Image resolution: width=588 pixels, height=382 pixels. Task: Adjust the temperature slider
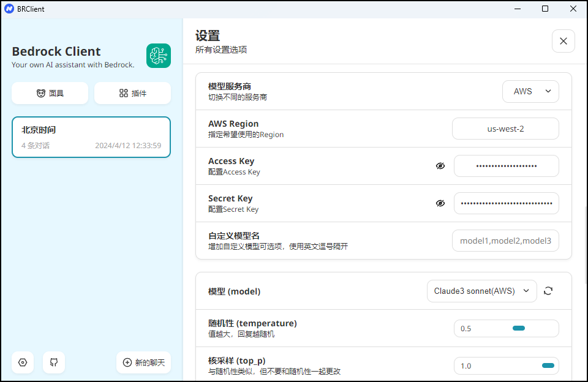pyautogui.click(x=507, y=328)
